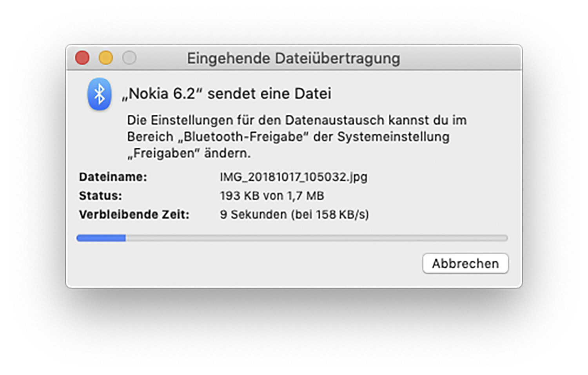This screenshot has width=588, height=375.
Task: Select the file name IMG_20181017_105032.jpg
Action: click(x=293, y=177)
